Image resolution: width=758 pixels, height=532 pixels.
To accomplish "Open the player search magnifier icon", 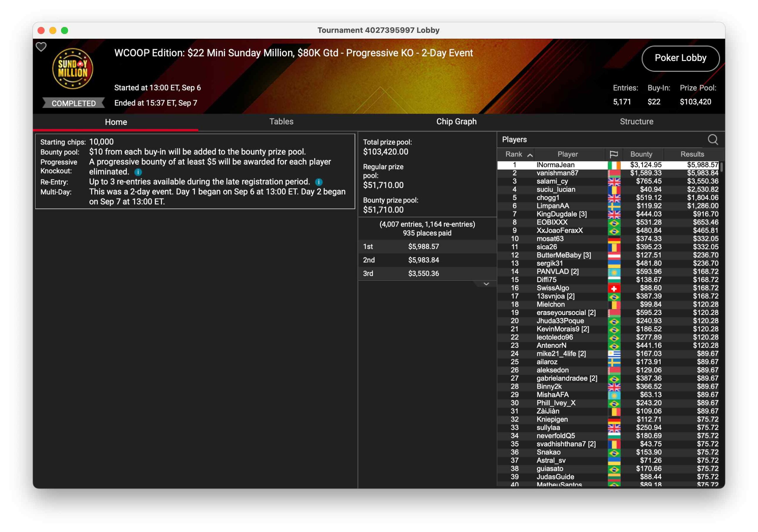I will point(712,140).
